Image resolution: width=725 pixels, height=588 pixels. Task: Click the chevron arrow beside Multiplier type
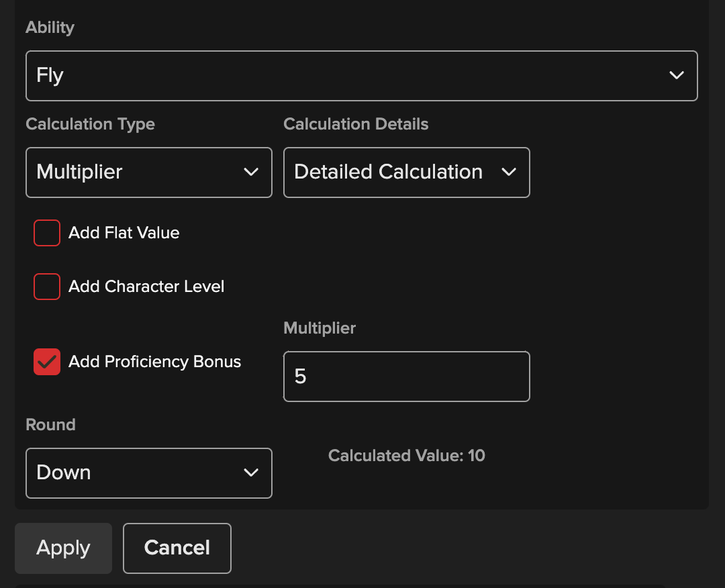[251, 173]
